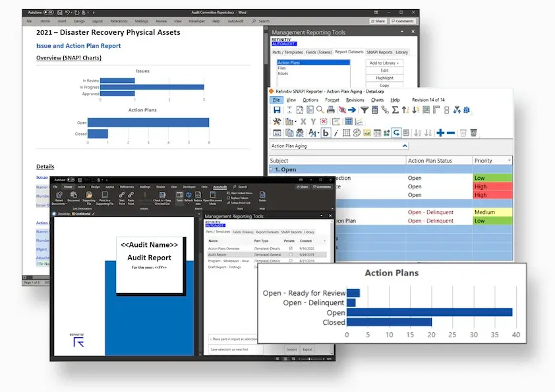Click the blue minus remove icon in SNAP! Reporter
The height and width of the screenshot is (392, 555).
pyautogui.click(x=451, y=133)
